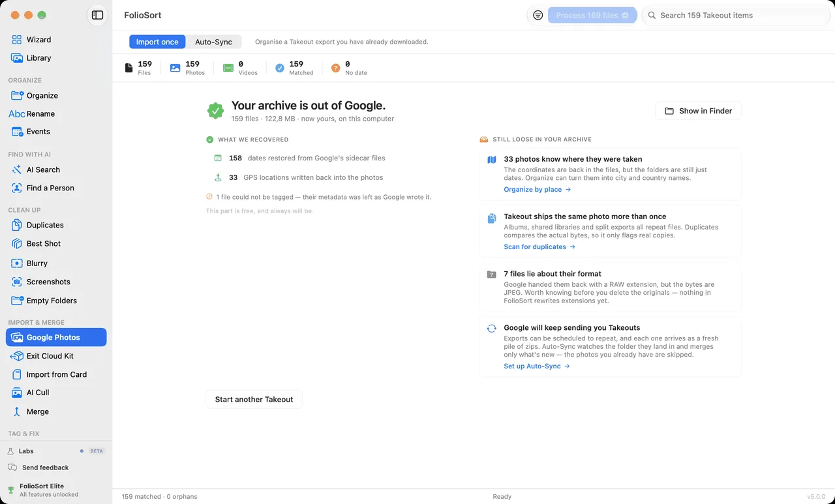Open Import from Card
Viewport: 835px width, 504px height.
click(56, 374)
